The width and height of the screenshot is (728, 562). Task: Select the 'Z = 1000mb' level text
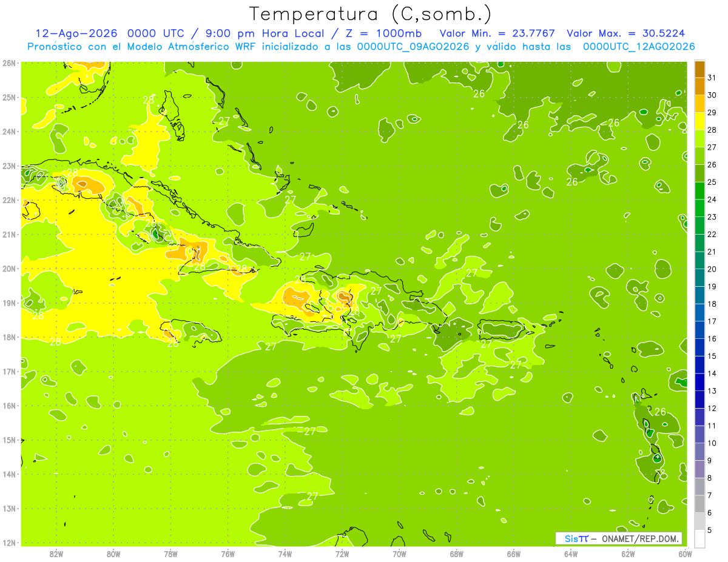tap(383, 33)
